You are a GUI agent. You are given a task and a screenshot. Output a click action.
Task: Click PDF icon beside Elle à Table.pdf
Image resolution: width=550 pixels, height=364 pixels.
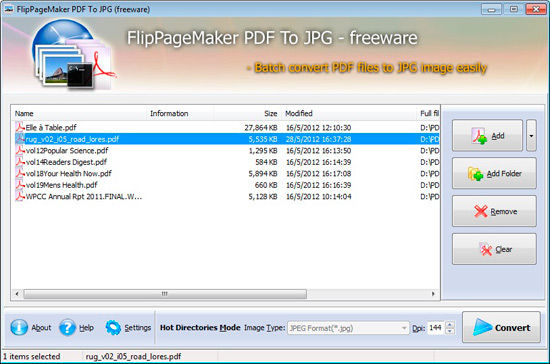(x=20, y=127)
